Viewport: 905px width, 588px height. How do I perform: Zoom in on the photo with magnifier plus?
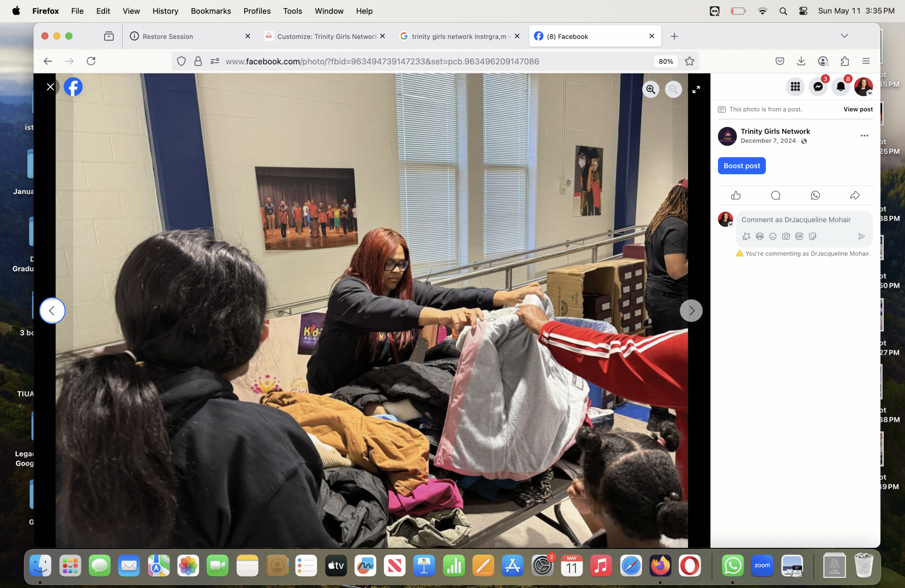coord(650,89)
